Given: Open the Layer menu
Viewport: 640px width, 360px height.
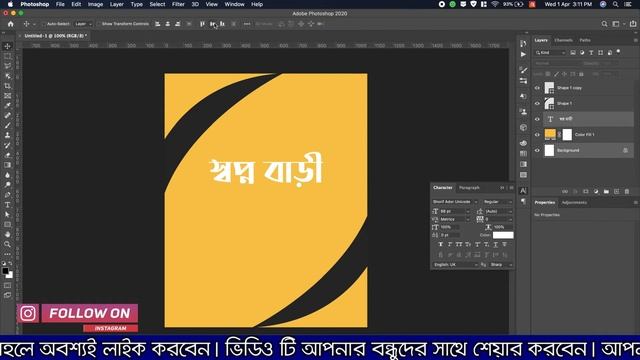Looking at the screenshot, I should point(116,4).
